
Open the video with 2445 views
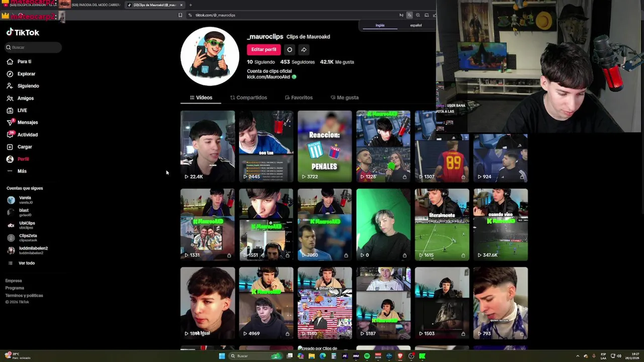click(x=266, y=146)
